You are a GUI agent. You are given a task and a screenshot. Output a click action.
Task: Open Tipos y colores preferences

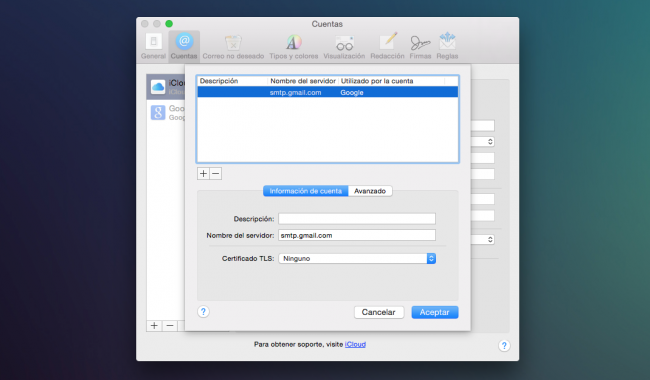point(293,46)
